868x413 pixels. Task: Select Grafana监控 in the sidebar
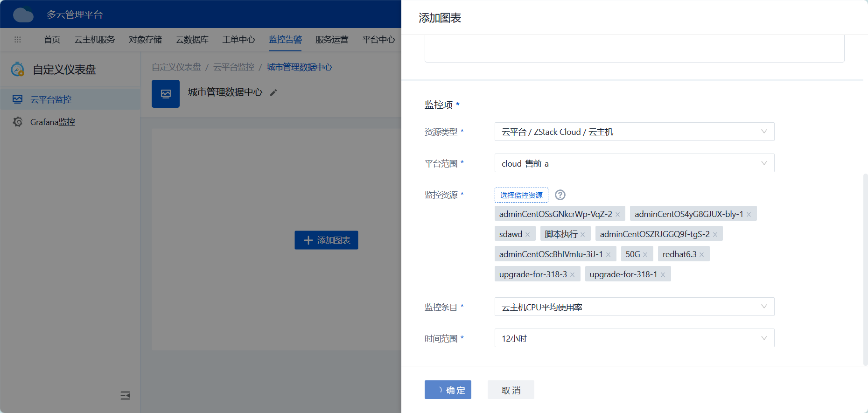point(52,122)
